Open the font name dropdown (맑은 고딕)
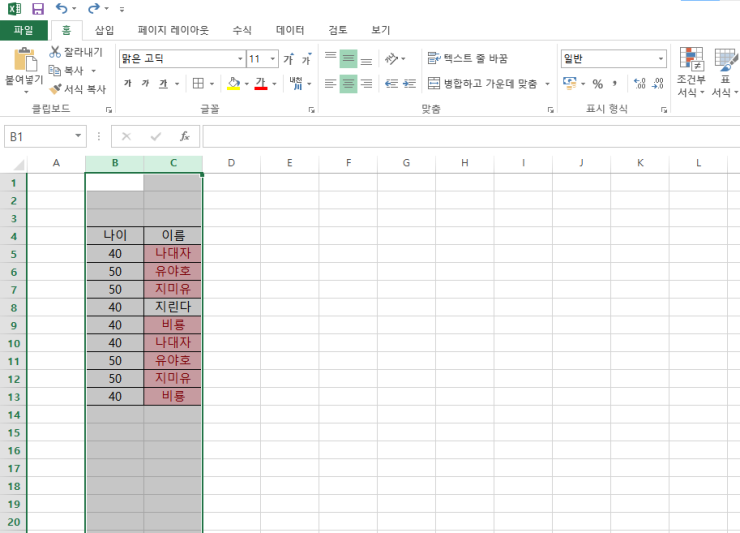Image resolution: width=740 pixels, height=533 pixels. (x=240, y=59)
